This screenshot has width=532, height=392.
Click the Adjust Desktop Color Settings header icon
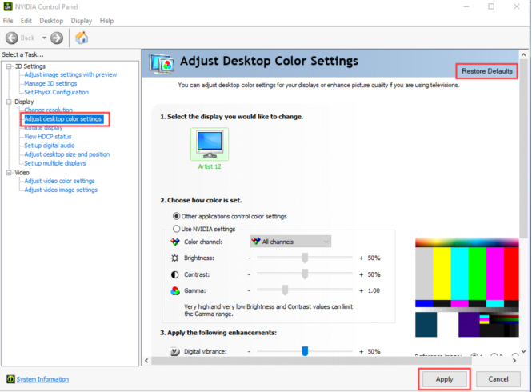(162, 64)
